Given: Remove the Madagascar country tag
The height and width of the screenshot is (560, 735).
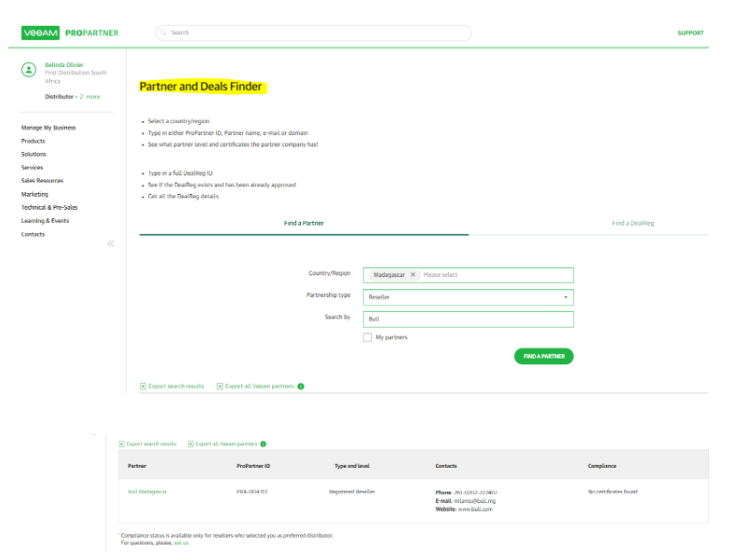Looking at the screenshot, I should [413, 275].
